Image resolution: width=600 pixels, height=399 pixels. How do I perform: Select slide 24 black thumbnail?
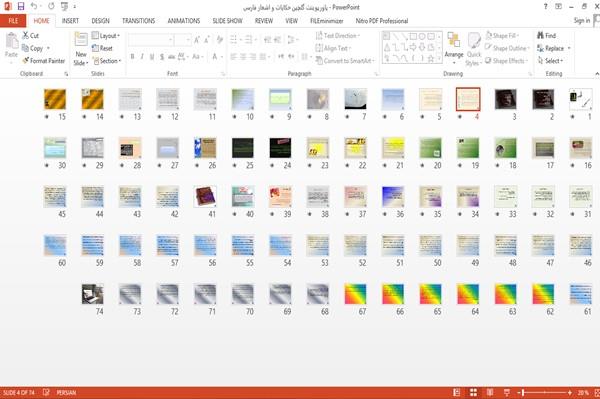(280, 148)
